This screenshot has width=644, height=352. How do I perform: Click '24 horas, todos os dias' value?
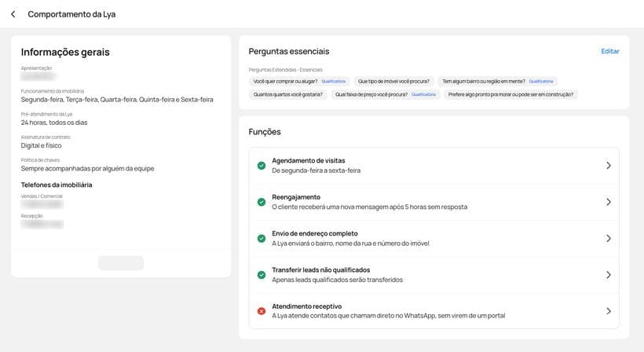coord(54,123)
